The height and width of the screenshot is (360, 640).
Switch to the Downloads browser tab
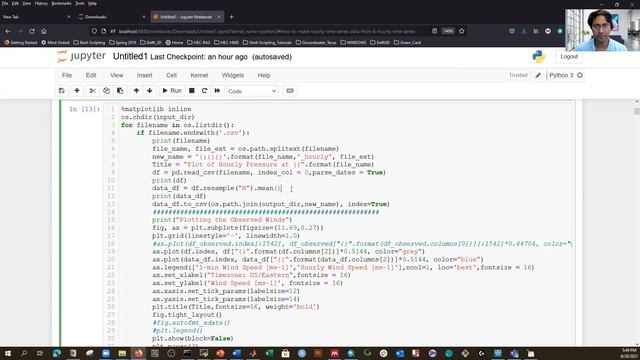point(111,17)
